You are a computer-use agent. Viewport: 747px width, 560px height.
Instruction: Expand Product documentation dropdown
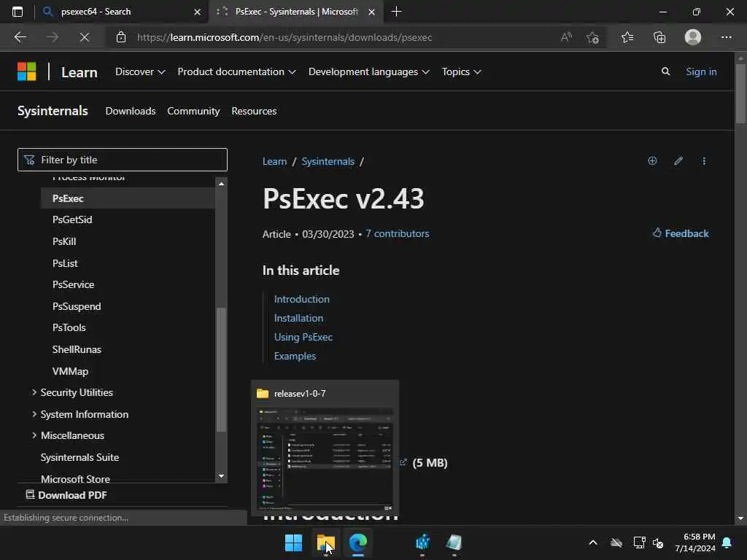(236, 71)
